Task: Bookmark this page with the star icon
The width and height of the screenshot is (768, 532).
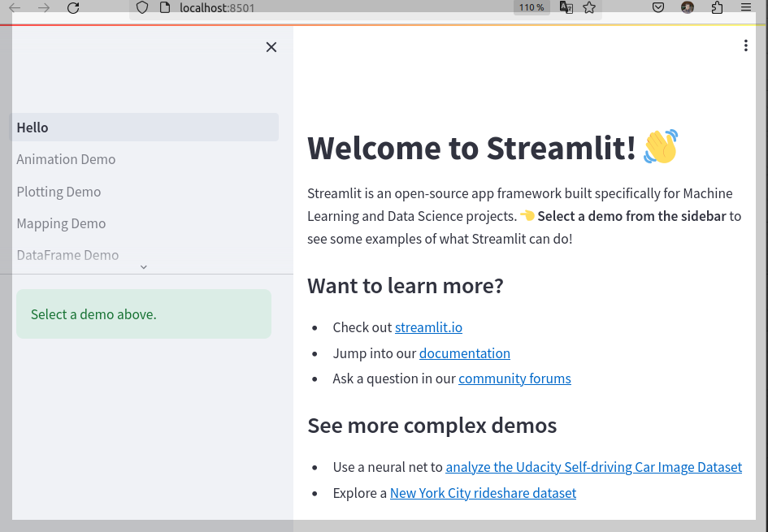Action: (x=589, y=7)
